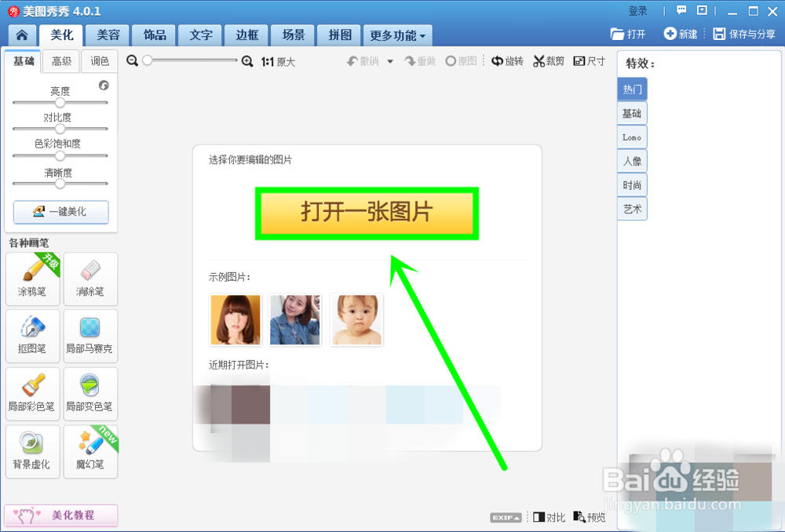Click the 新建 new image icon
Viewport: 785px width, 532px height.
tap(670, 34)
